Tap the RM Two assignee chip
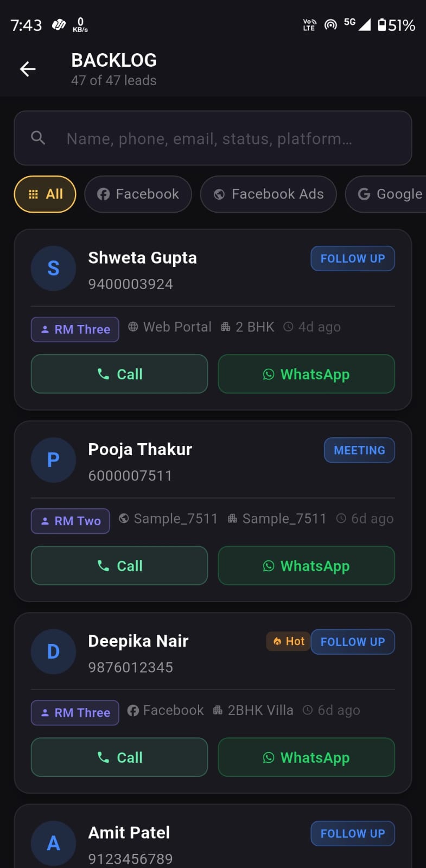Screen dimensions: 426x868 pyautogui.click(x=71, y=521)
